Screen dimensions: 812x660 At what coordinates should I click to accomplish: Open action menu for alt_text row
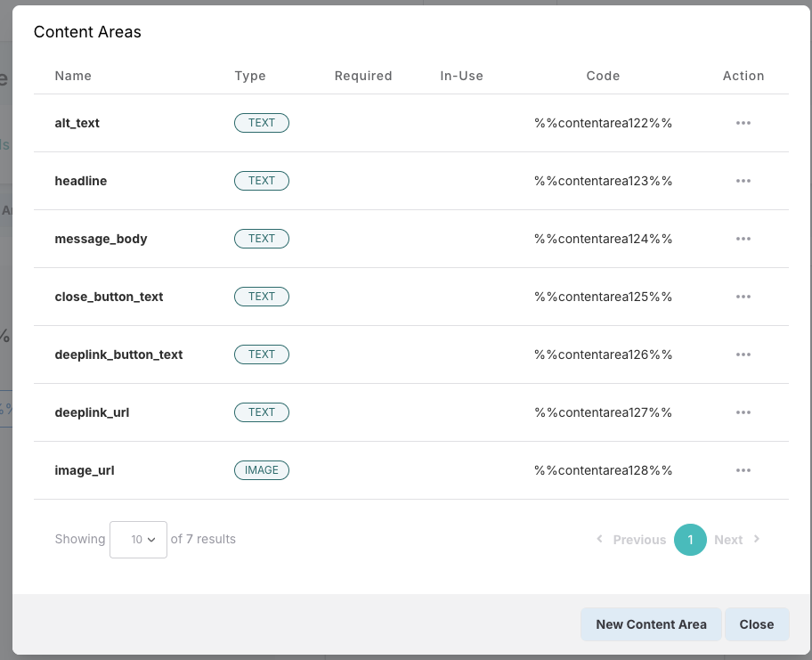click(743, 123)
